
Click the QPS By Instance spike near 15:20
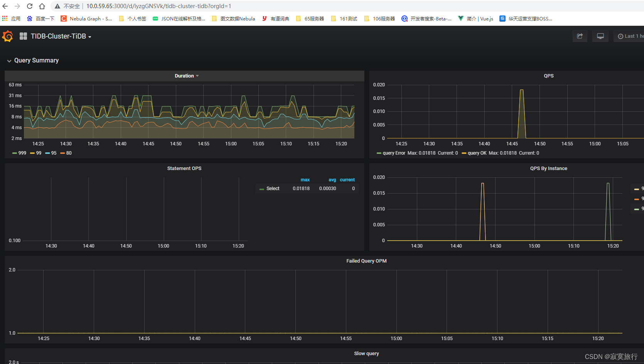point(608,211)
